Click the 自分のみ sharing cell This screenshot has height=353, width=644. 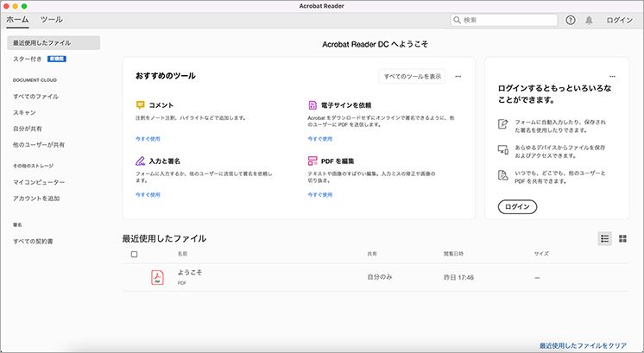pyautogui.click(x=380, y=277)
